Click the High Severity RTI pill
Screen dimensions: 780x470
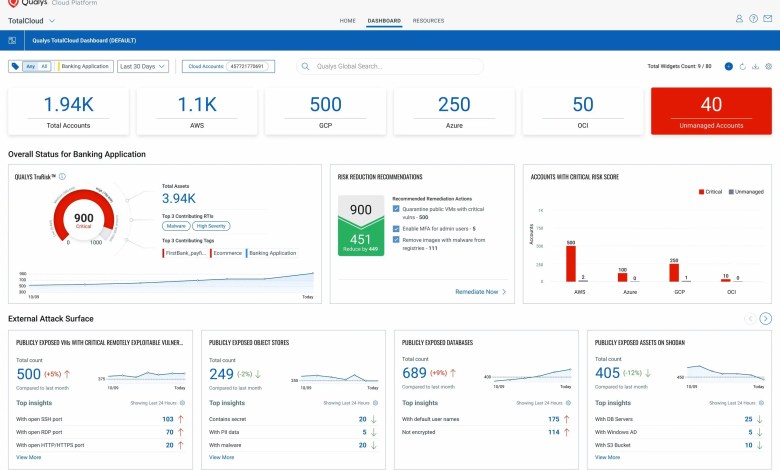click(x=211, y=226)
